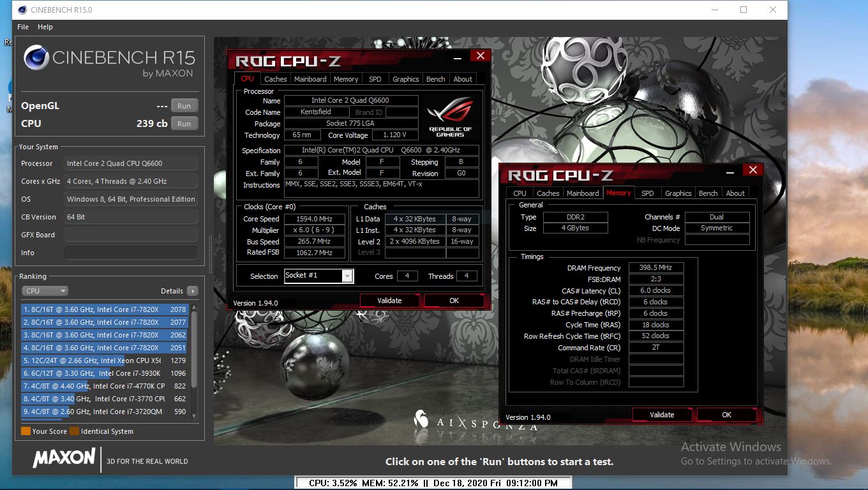Switch to CPU tab in Memory window
This screenshot has height=490, width=868.
[520, 193]
